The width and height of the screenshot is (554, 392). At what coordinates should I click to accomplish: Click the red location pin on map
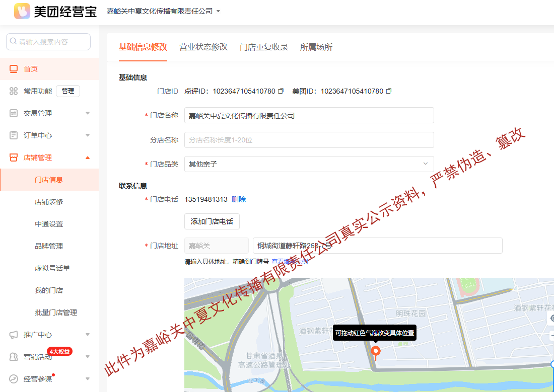pos(376,352)
